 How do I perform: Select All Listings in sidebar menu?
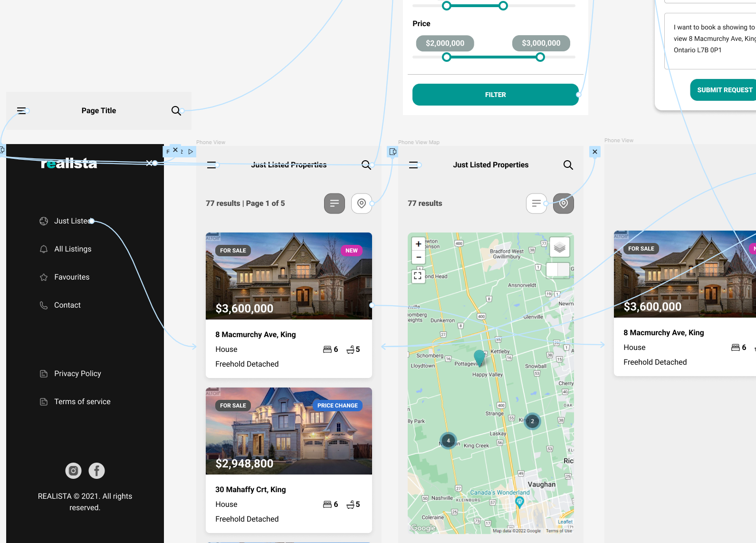pyautogui.click(x=73, y=249)
